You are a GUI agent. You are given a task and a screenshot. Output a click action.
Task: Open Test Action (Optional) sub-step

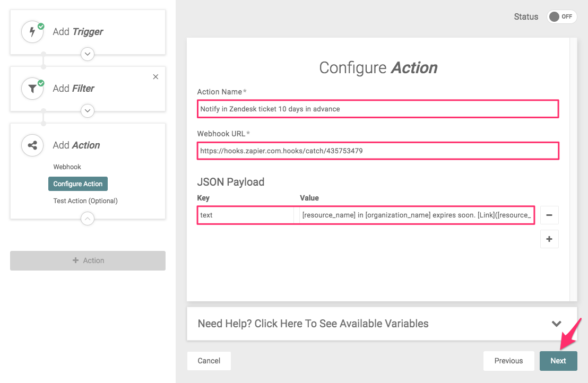click(85, 201)
